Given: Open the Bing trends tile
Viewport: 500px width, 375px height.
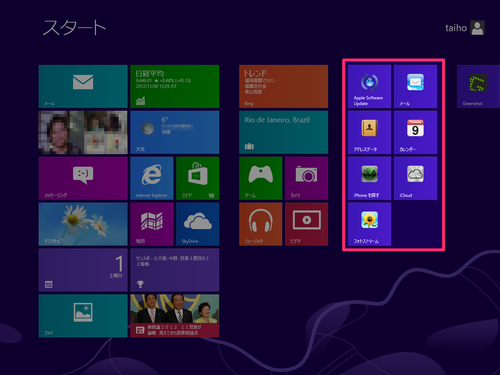Looking at the screenshot, I should click(284, 86).
